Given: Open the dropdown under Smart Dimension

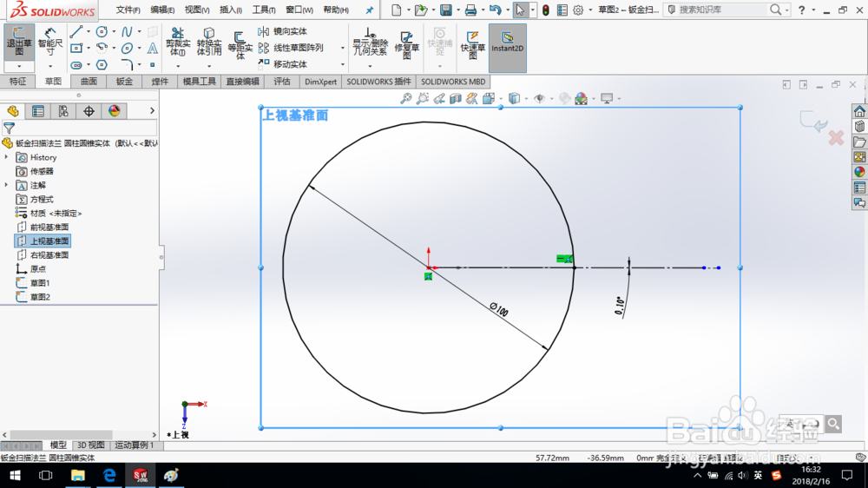Looking at the screenshot, I should 49,67.
